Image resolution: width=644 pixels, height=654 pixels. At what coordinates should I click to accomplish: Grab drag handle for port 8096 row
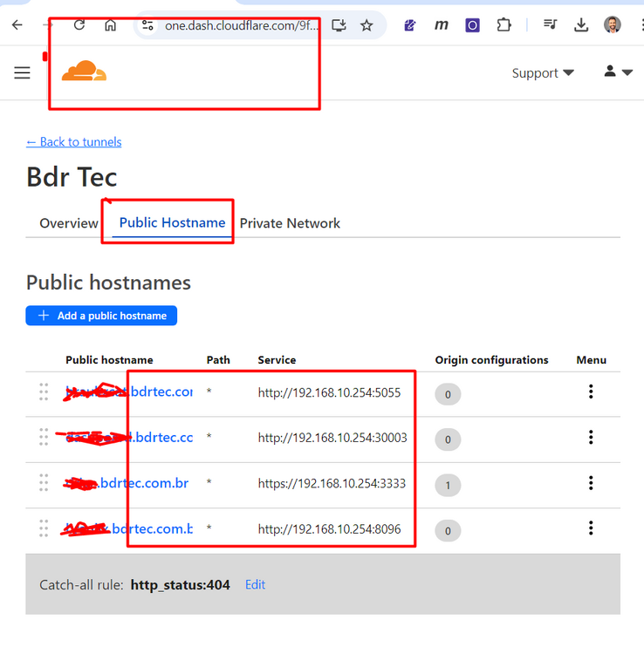pos(44,528)
